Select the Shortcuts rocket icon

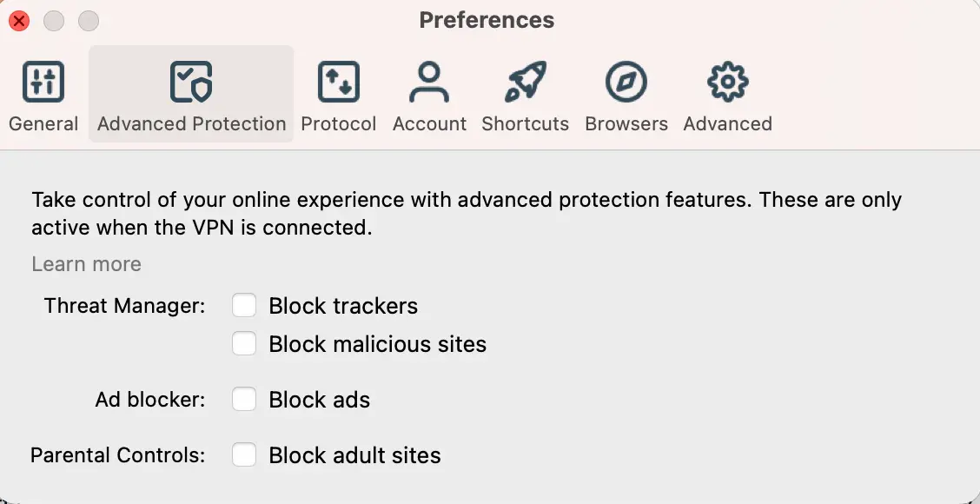(525, 81)
